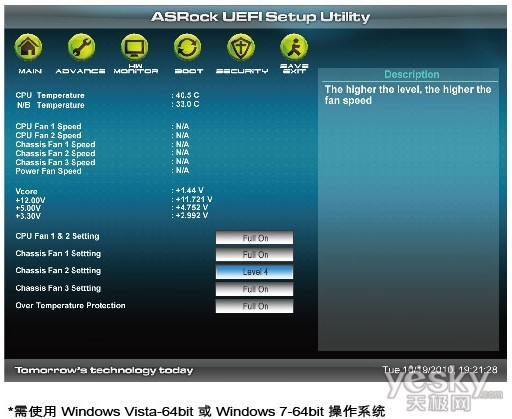Open CPU Fan 1 & 2 Setting dropdown
512x419 pixels.
tap(254, 238)
